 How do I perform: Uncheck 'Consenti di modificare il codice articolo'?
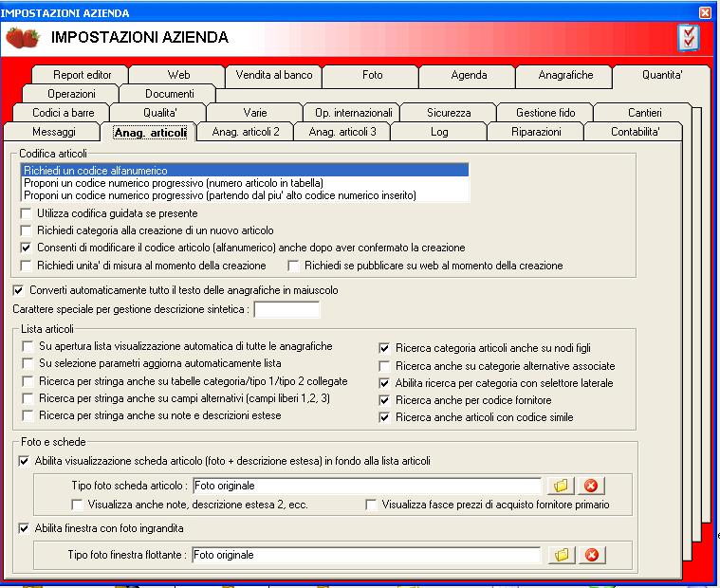point(27,248)
